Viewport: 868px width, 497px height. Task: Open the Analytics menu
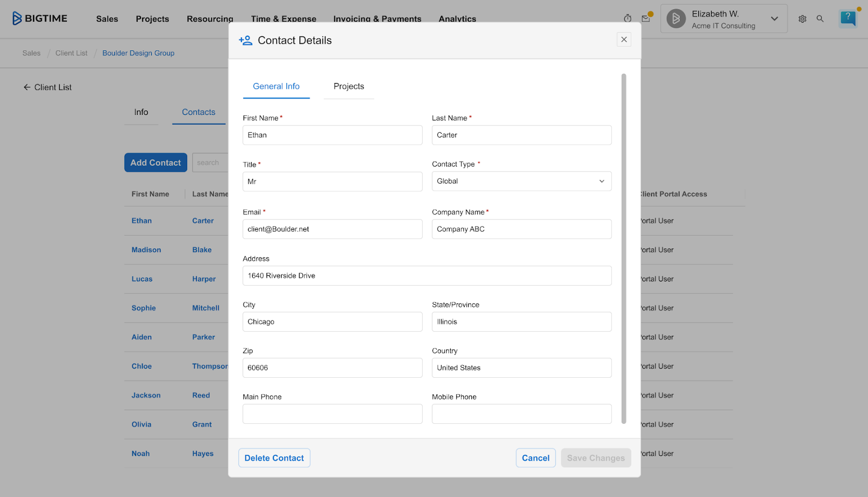pos(457,18)
